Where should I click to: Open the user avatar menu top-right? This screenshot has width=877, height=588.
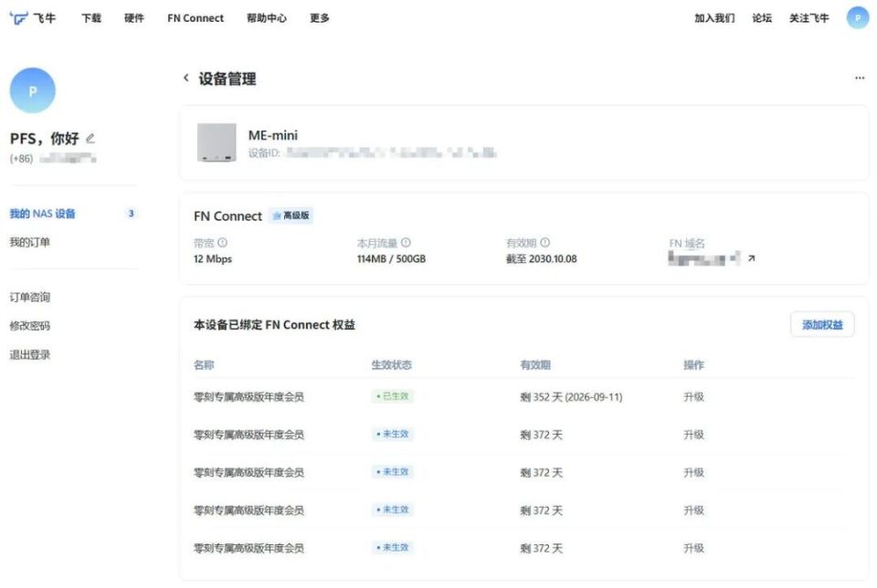click(856, 18)
